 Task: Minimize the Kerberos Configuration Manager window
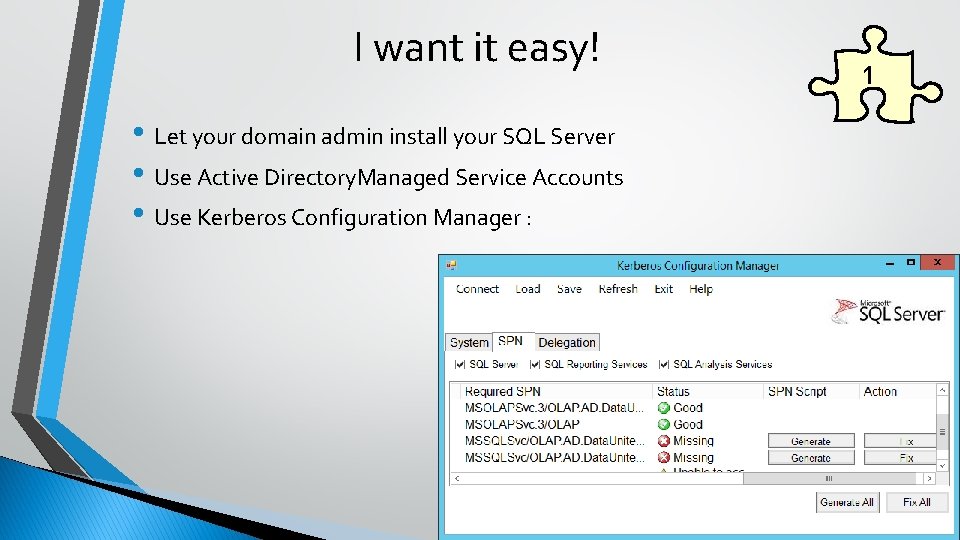[890, 263]
